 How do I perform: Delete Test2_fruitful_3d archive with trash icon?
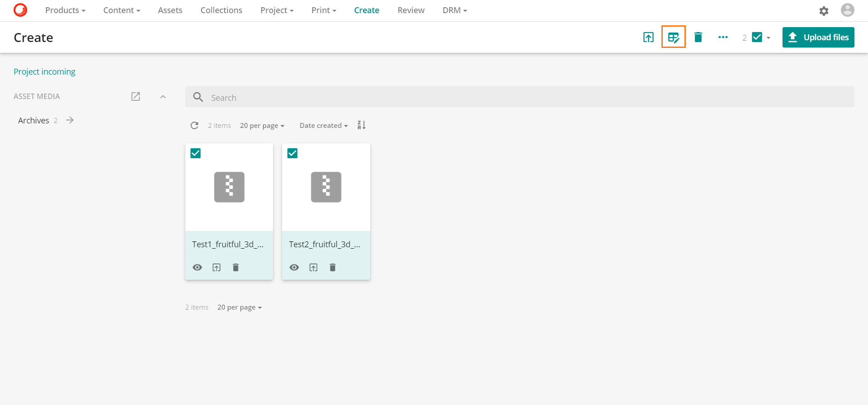coord(333,268)
